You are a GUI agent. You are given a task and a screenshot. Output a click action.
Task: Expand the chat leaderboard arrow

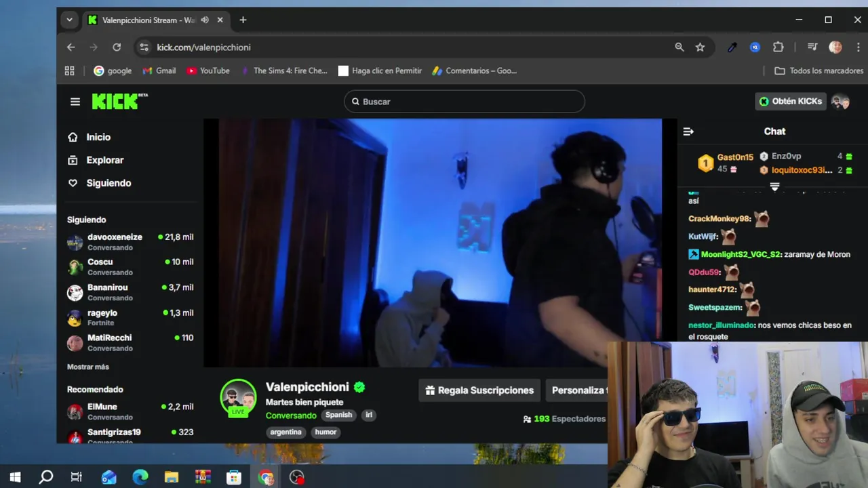[774, 186]
